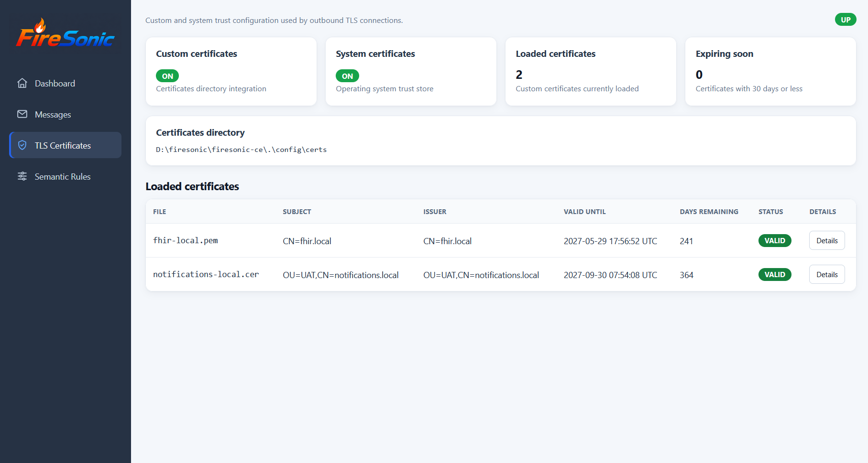
Task: Click Expiring soon count 0
Action: tap(699, 75)
